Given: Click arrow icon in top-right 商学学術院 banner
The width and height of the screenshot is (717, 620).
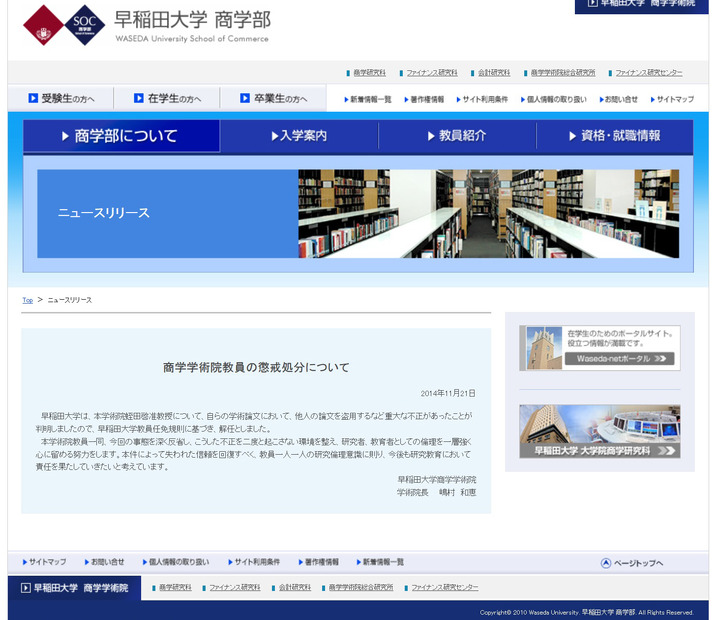Looking at the screenshot, I should [x=592, y=4].
